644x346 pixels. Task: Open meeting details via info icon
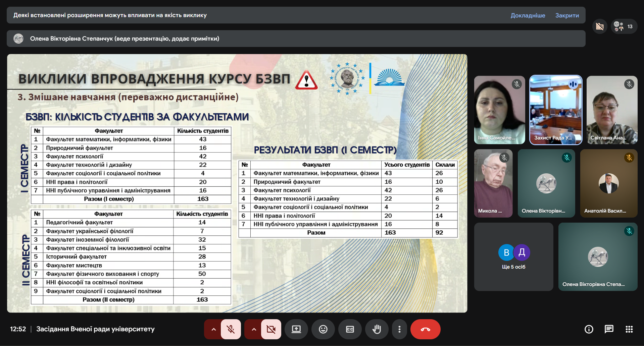(x=589, y=329)
